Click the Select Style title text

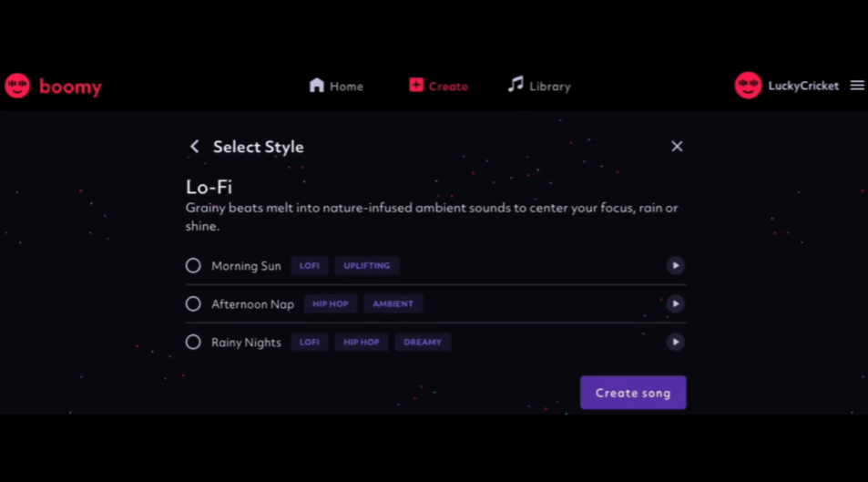[x=258, y=147]
